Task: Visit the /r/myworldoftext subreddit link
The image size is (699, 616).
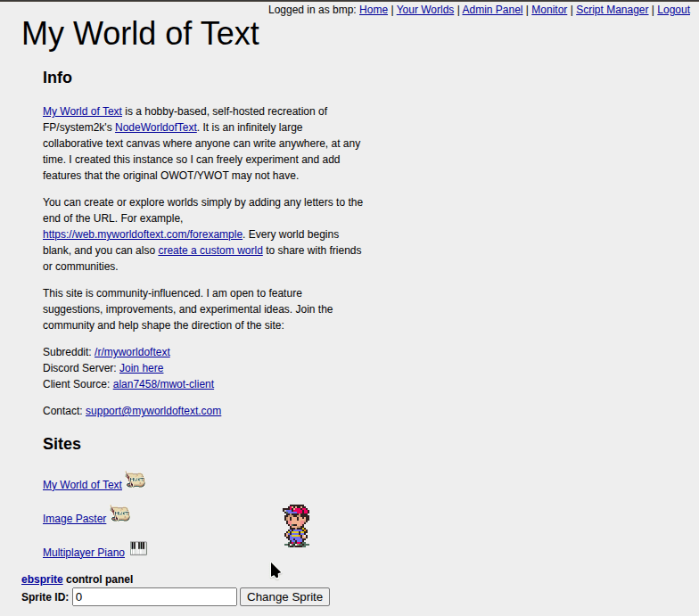Action: pos(132,352)
